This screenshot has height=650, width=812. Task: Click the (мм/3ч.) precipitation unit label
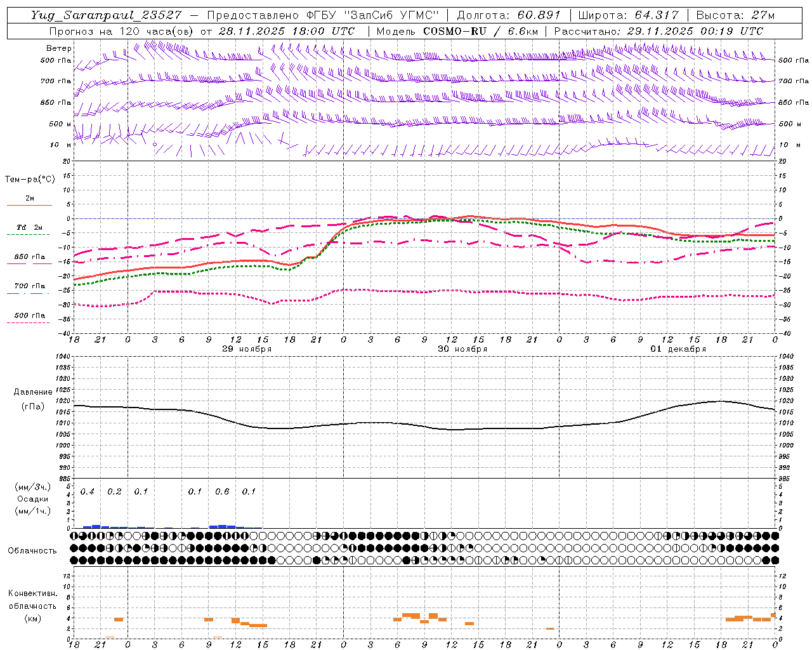[32, 487]
